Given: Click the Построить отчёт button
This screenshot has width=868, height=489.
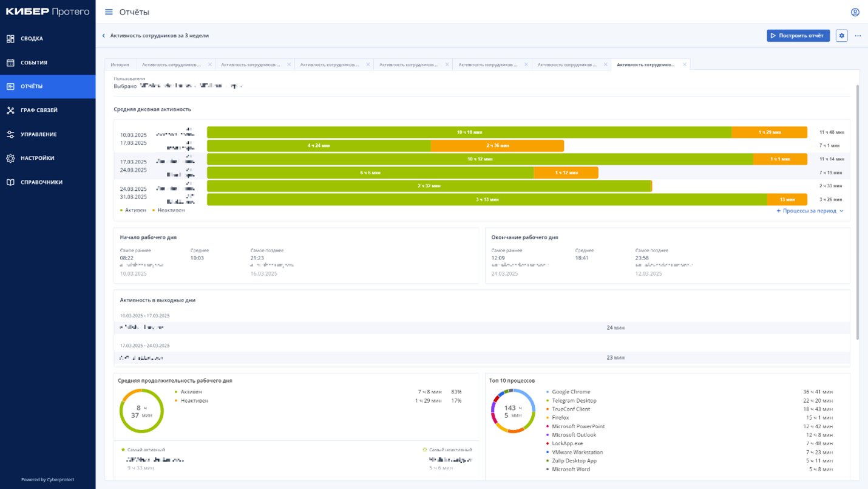Looking at the screenshot, I should (x=798, y=36).
